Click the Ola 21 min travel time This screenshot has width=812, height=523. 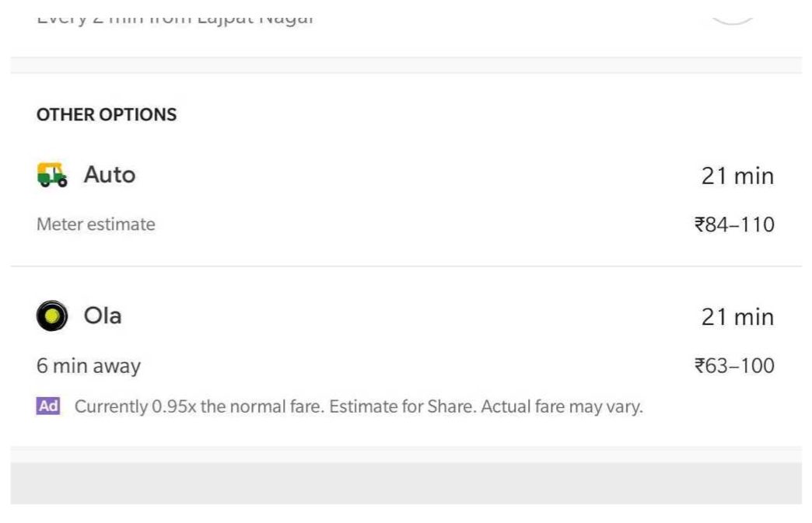pos(737,317)
